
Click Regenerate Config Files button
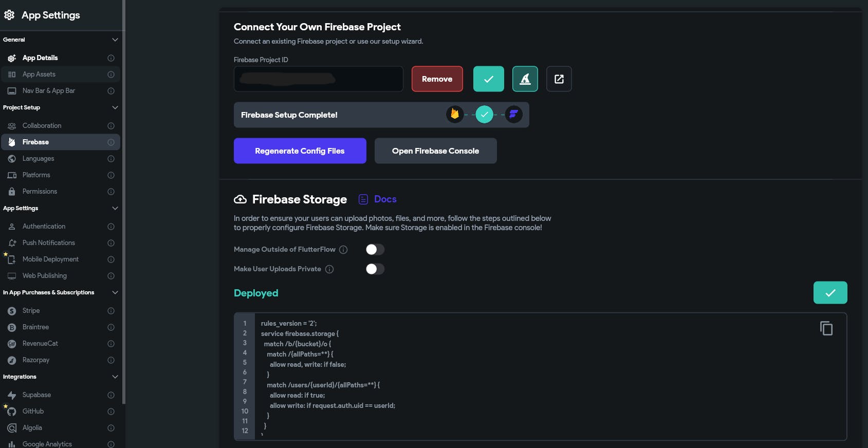300,151
